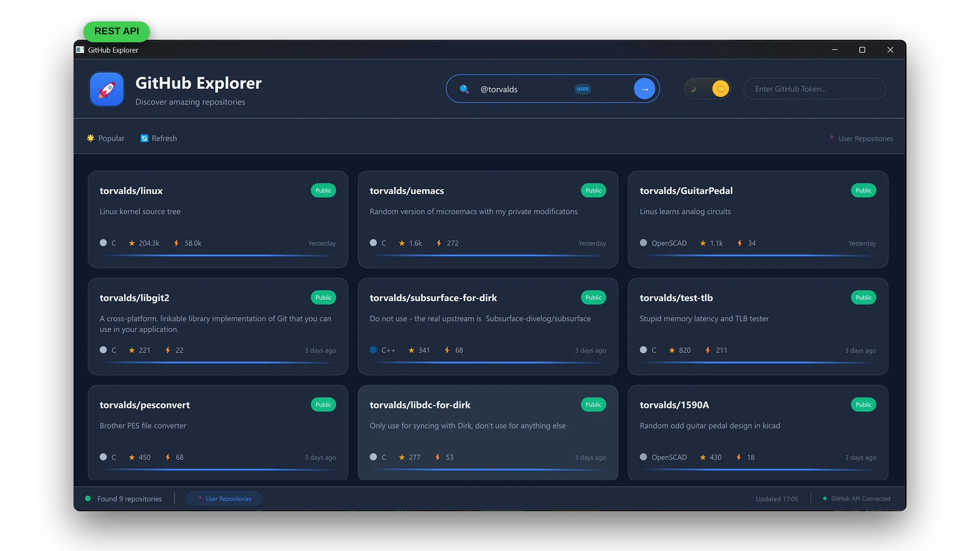Click fork bolt icon showing 211

pyautogui.click(x=708, y=350)
